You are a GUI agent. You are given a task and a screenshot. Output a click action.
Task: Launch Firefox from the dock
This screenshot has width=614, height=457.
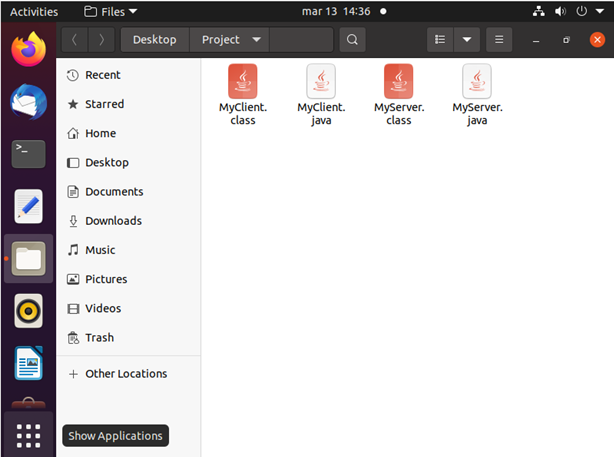28,49
